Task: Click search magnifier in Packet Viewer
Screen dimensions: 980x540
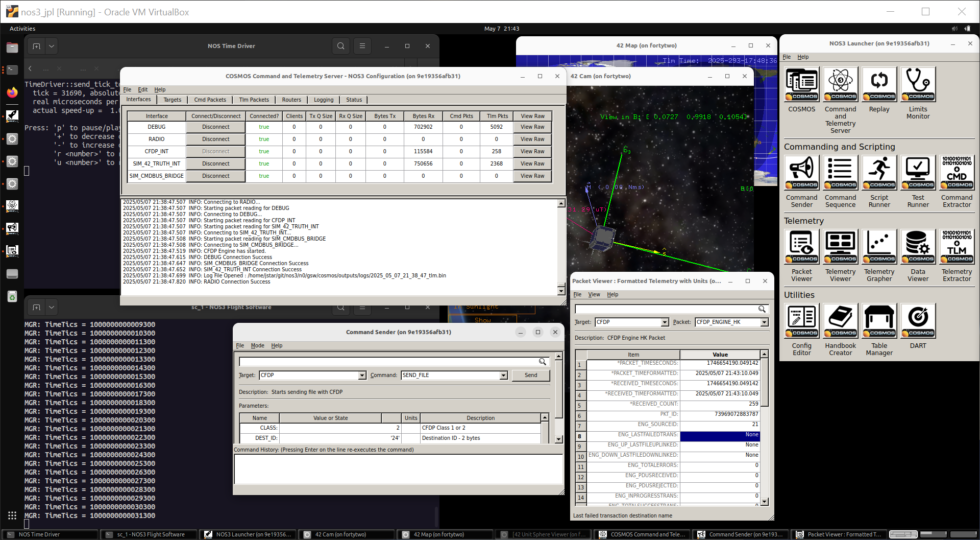Action: coord(762,309)
